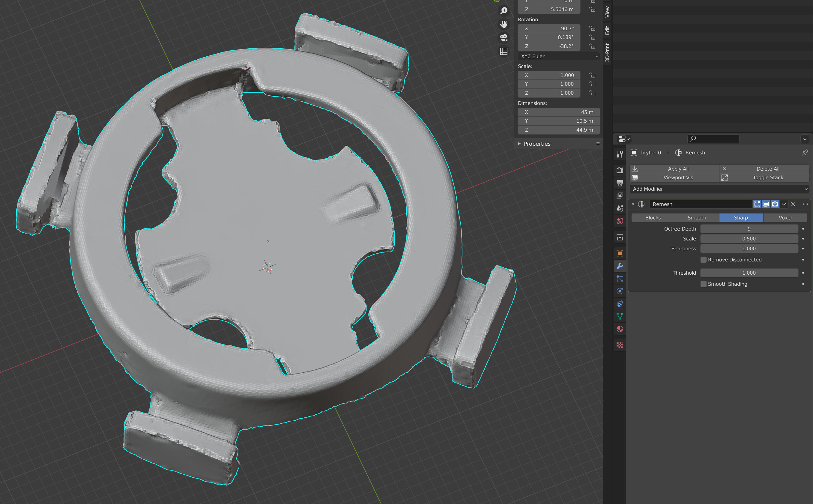Select the Edit sidebar tab
Viewport: 813px width, 504px height.
point(607,30)
